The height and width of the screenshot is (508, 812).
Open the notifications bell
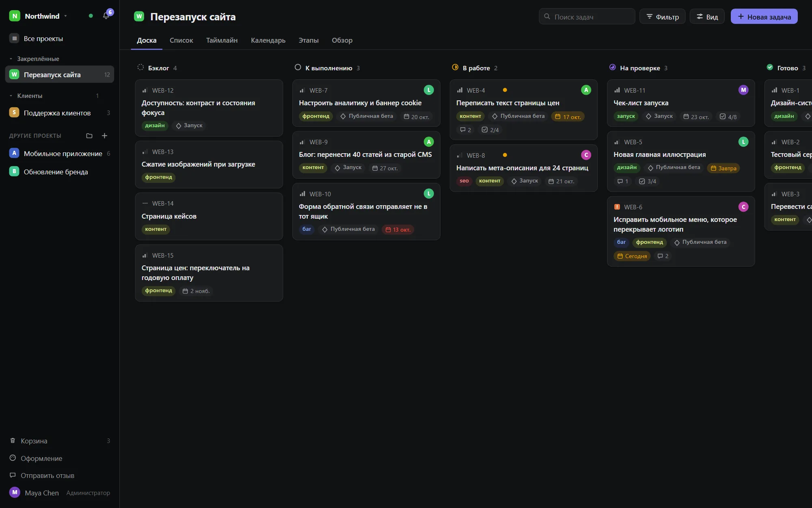106,16
